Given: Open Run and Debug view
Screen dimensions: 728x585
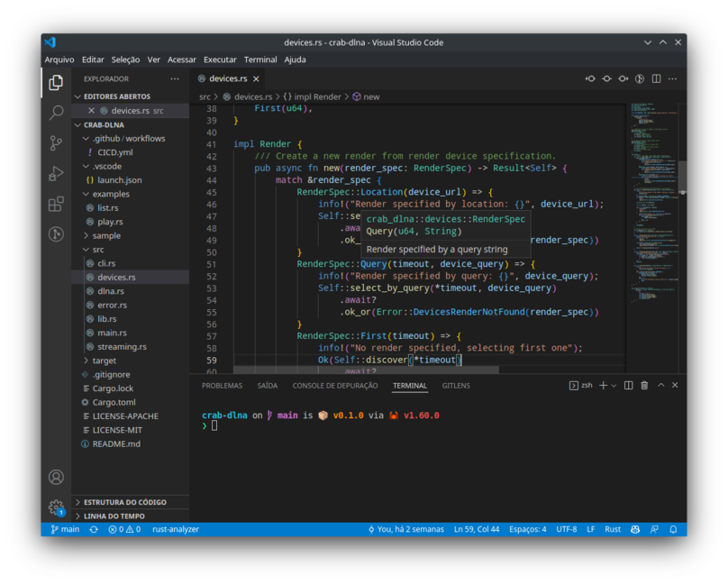Looking at the screenshot, I should point(56,172).
